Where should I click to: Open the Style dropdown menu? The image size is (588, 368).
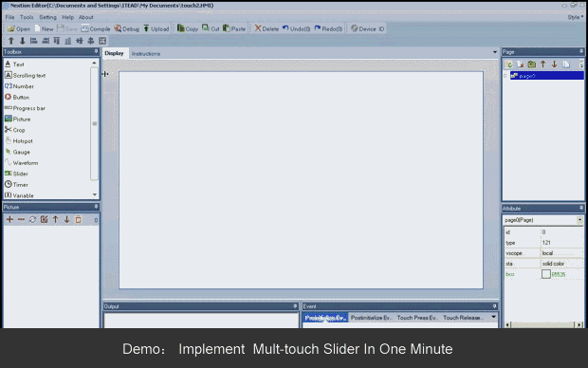tap(576, 17)
